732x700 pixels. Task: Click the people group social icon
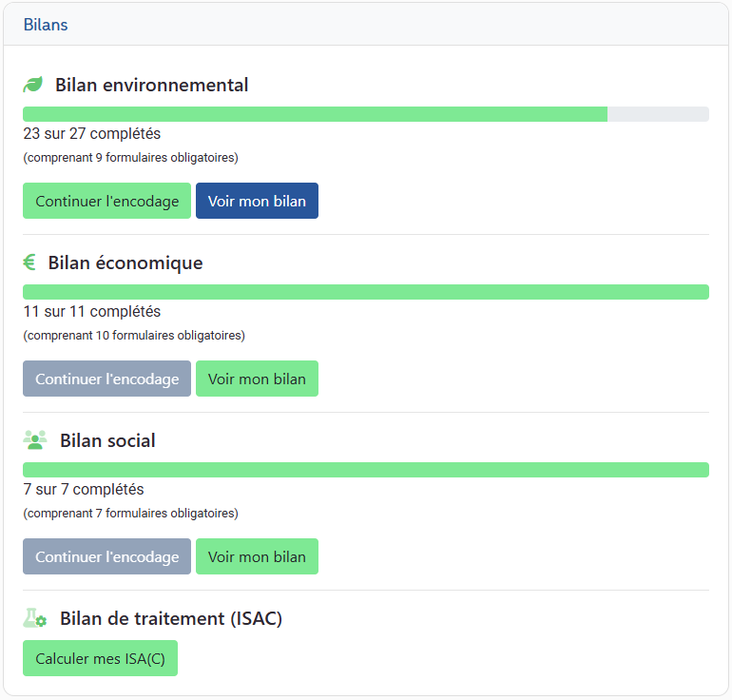pos(35,440)
